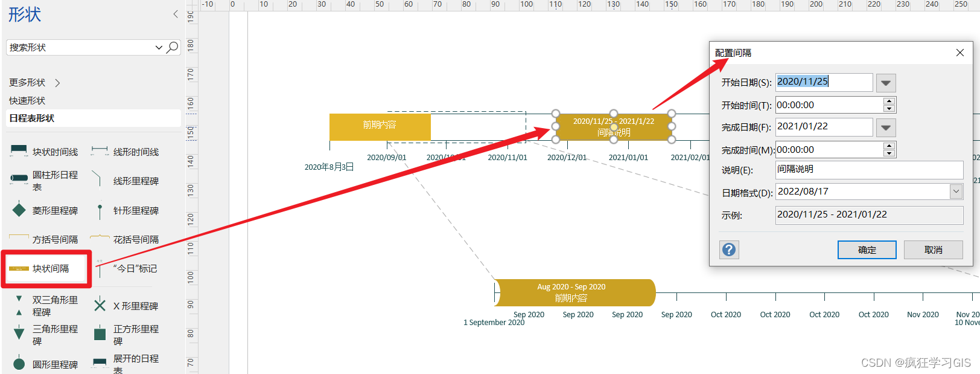This screenshot has width=980, height=374.
Task: Close the 配置间隔 dialog
Action: (960, 53)
